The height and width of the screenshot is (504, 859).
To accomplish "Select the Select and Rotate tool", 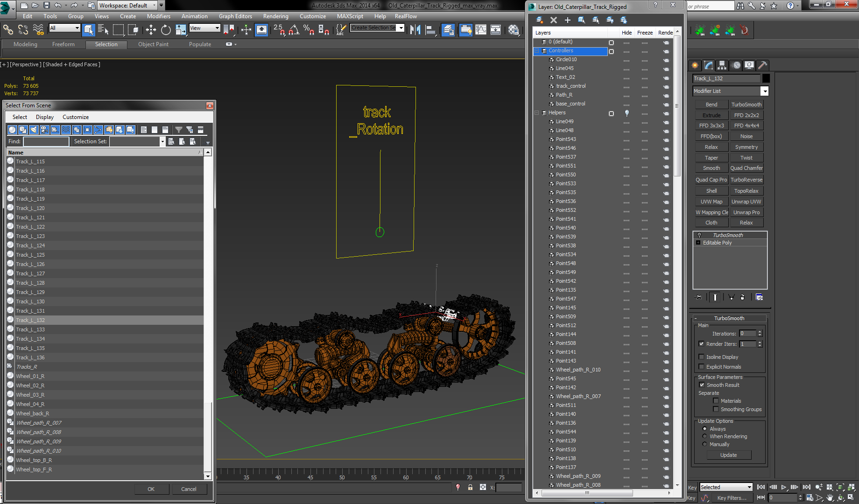I will [x=166, y=30].
